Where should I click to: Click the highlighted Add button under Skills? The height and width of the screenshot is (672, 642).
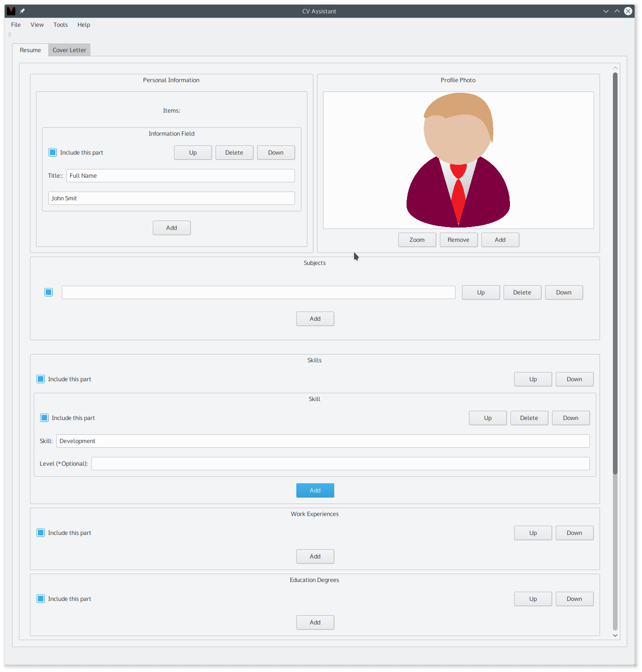click(315, 491)
